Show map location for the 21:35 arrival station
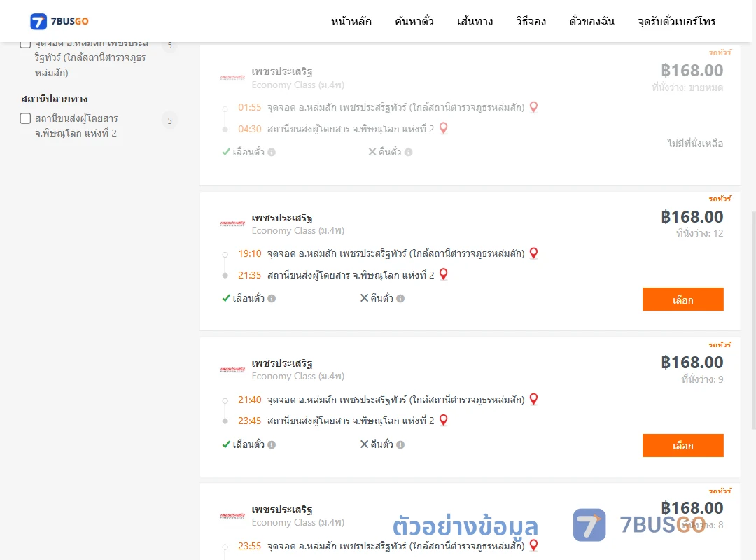This screenshot has height=560, width=756. pyautogui.click(x=444, y=274)
